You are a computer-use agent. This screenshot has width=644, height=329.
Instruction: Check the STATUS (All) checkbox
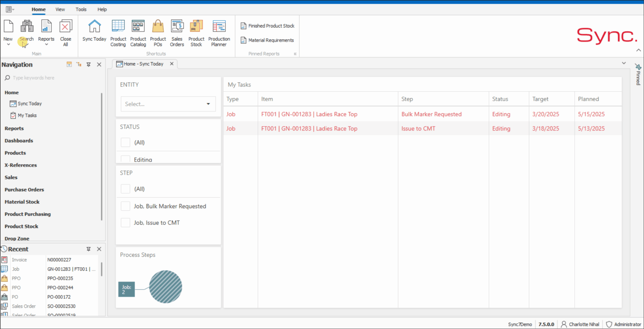click(125, 143)
